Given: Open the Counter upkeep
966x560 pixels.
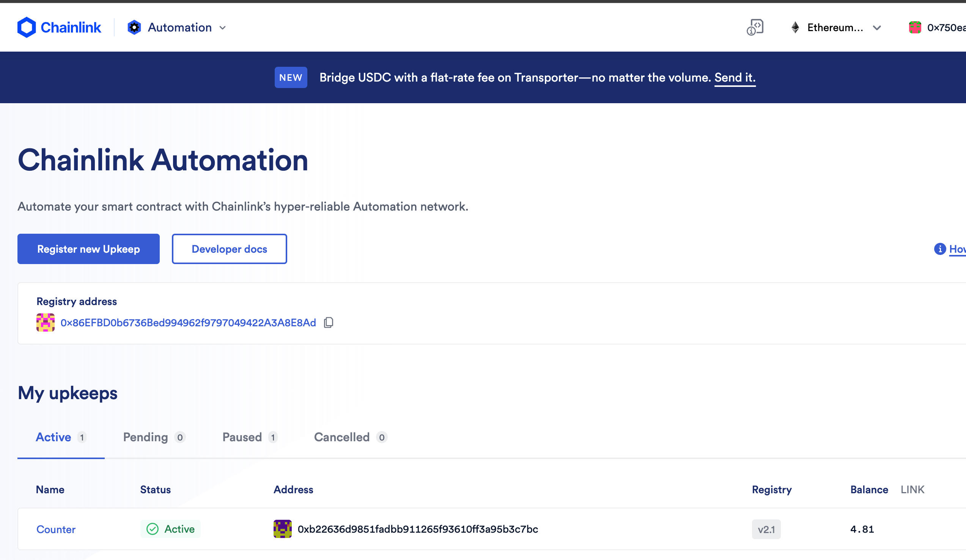Looking at the screenshot, I should click(56, 529).
